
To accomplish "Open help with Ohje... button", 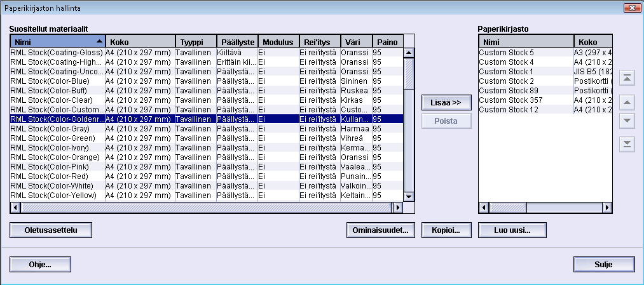I will point(40,265).
